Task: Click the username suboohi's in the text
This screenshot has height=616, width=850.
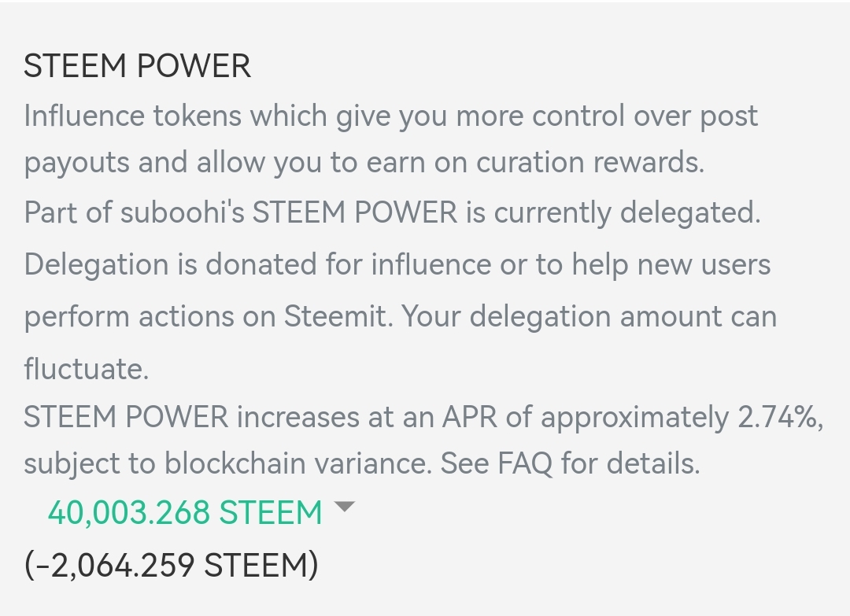Action: [183, 212]
